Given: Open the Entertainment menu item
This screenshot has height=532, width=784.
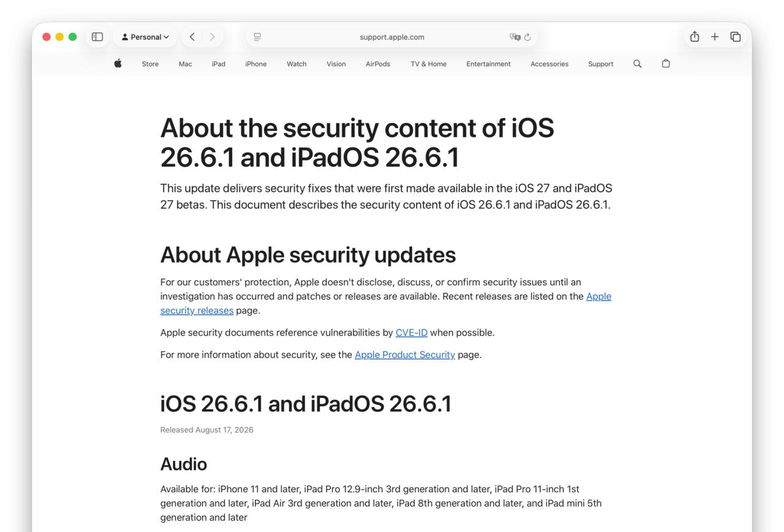Looking at the screenshot, I should [x=488, y=64].
